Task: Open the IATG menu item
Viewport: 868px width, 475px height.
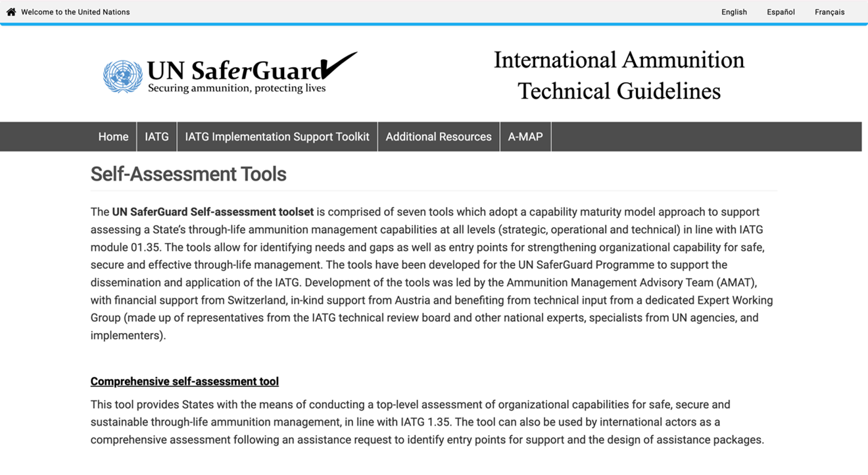Action: tap(157, 137)
